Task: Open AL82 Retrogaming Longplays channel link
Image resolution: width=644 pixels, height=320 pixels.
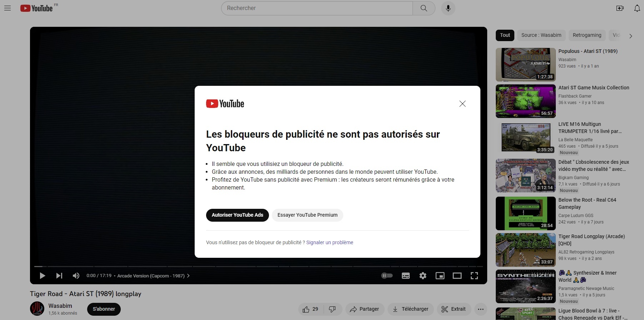Action: click(586, 252)
